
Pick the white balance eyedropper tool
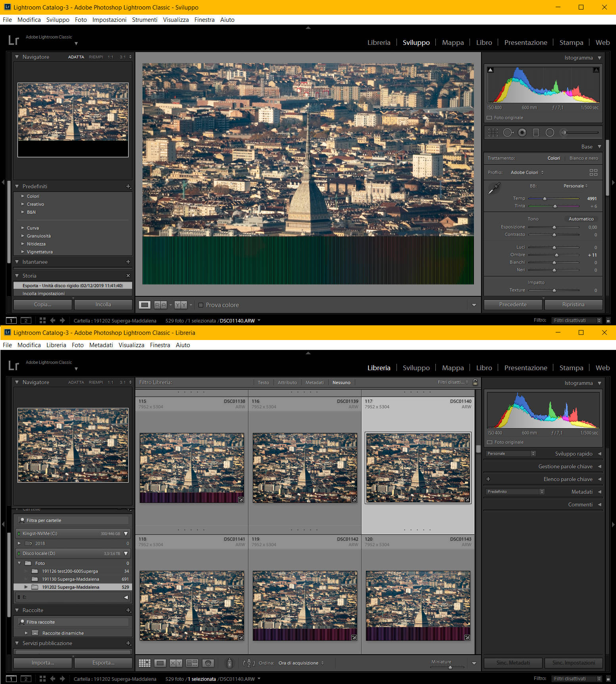click(494, 189)
